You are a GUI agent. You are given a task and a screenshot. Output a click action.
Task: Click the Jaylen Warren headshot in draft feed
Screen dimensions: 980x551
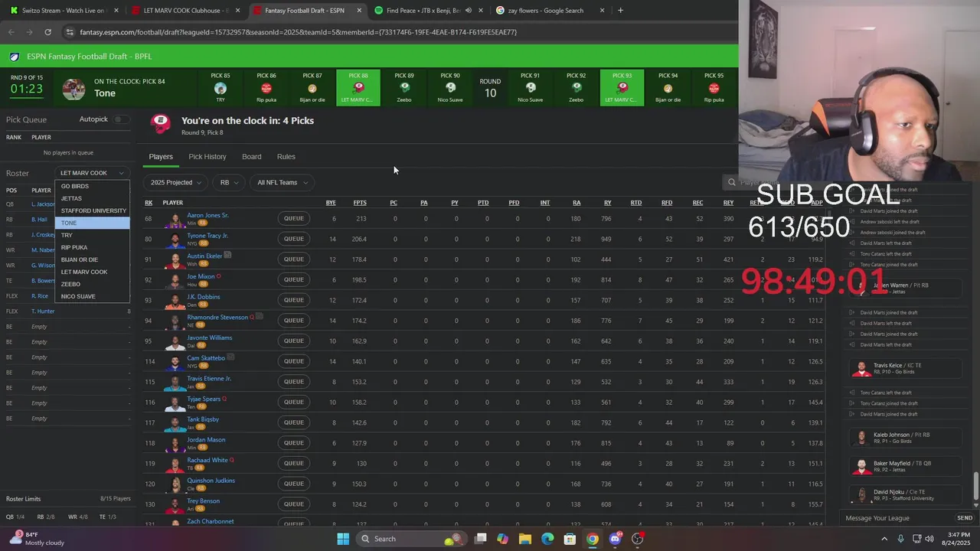pyautogui.click(x=863, y=289)
